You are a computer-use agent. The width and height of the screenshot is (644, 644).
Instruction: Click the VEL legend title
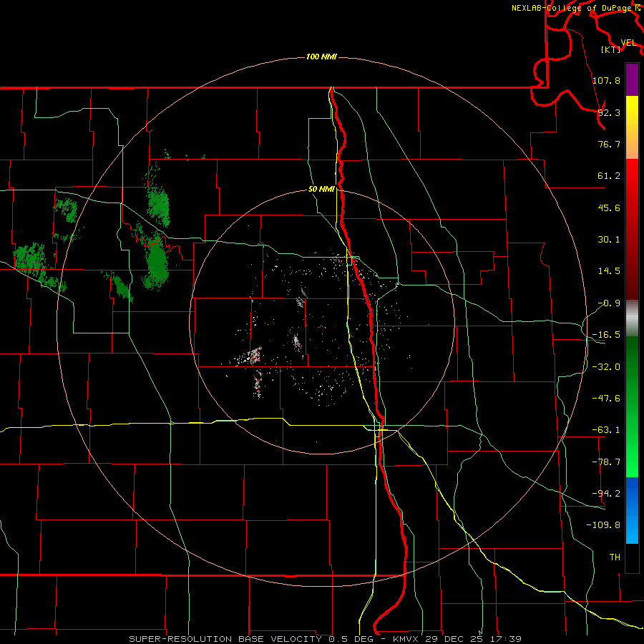(628, 43)
